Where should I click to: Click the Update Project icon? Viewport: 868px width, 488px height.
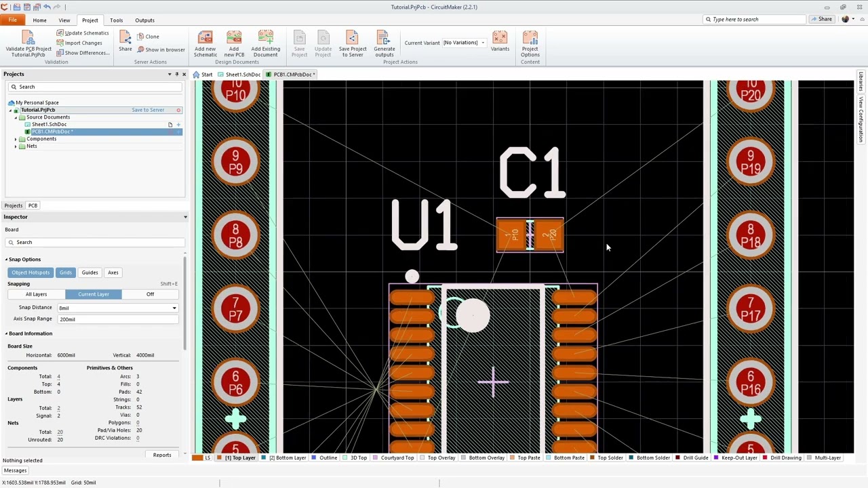click(x=323, y=37)
